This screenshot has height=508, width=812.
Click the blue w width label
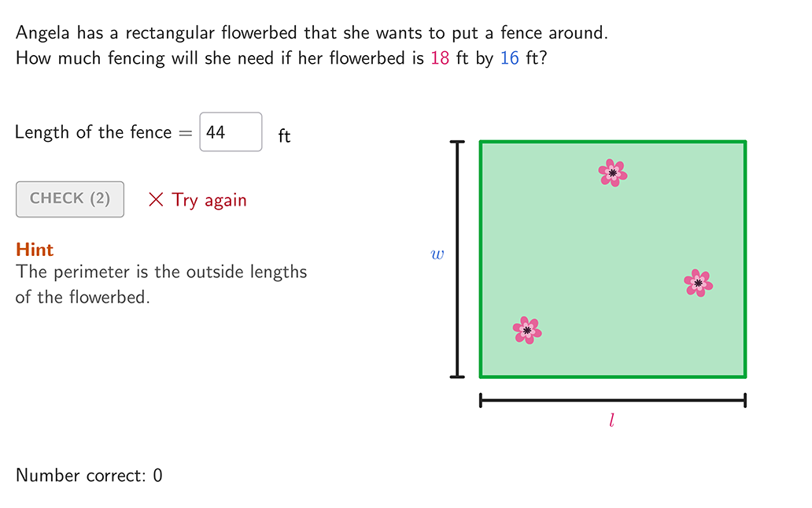point(437,254)
